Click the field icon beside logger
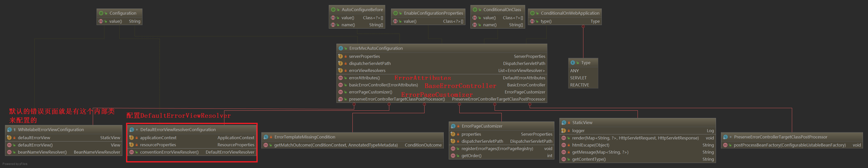Viewport: 868px width, 168px height. click(563, 131)
